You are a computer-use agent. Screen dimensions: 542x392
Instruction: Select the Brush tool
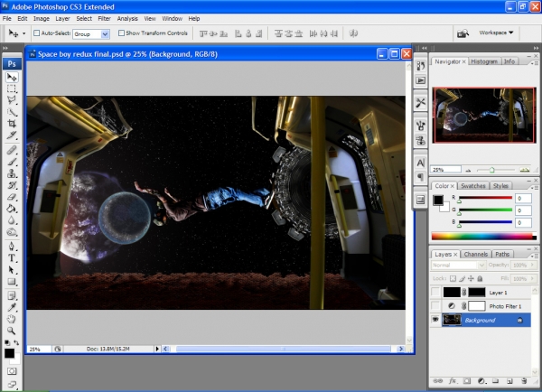[x=12, y=162]
